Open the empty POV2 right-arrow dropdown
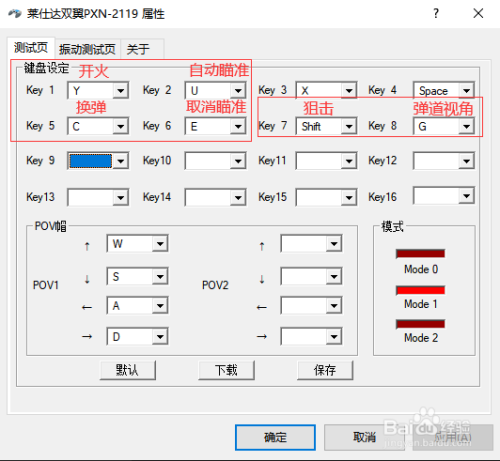500x461 pixels. click(x=311, y=336)
